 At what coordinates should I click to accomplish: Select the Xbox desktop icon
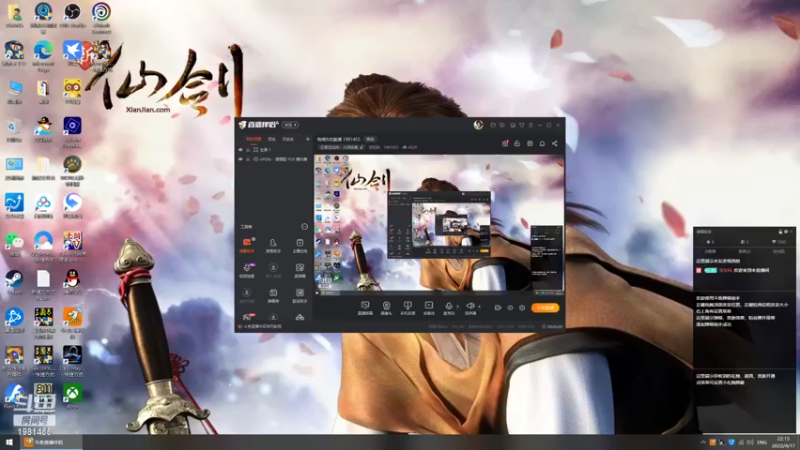tap(72, 396)
